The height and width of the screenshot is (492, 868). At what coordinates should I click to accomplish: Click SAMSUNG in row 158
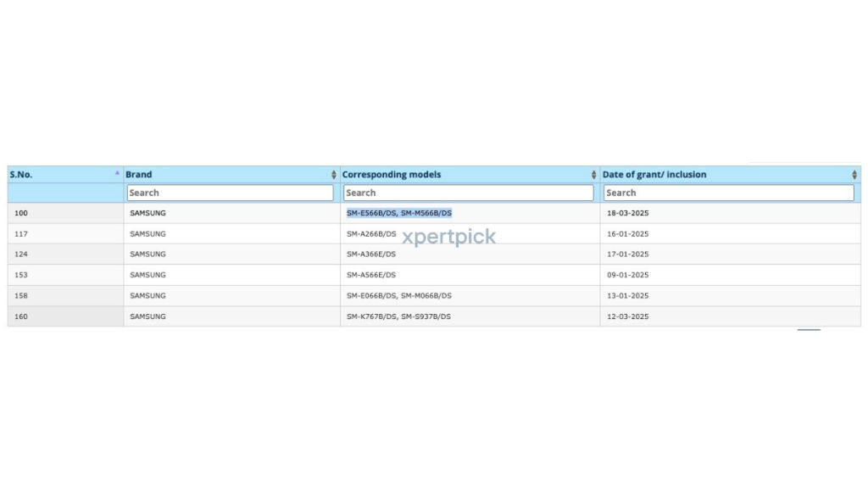(147, 296)
